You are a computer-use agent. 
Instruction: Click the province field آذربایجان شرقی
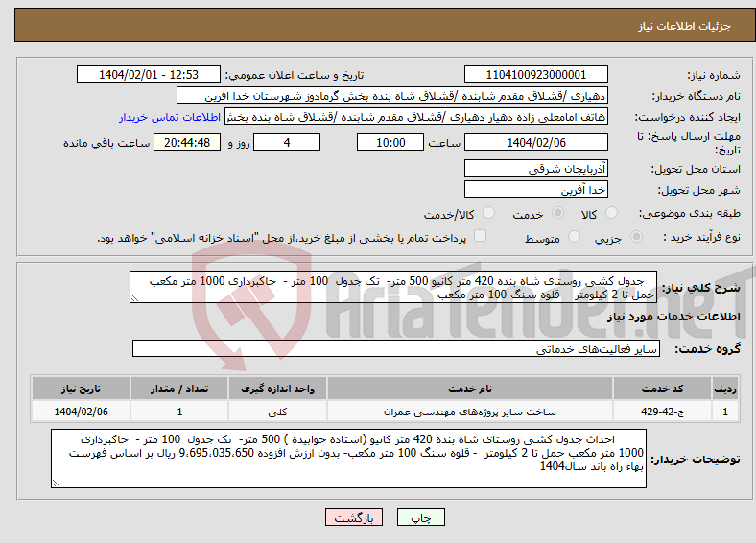click(x=535, y=168)
